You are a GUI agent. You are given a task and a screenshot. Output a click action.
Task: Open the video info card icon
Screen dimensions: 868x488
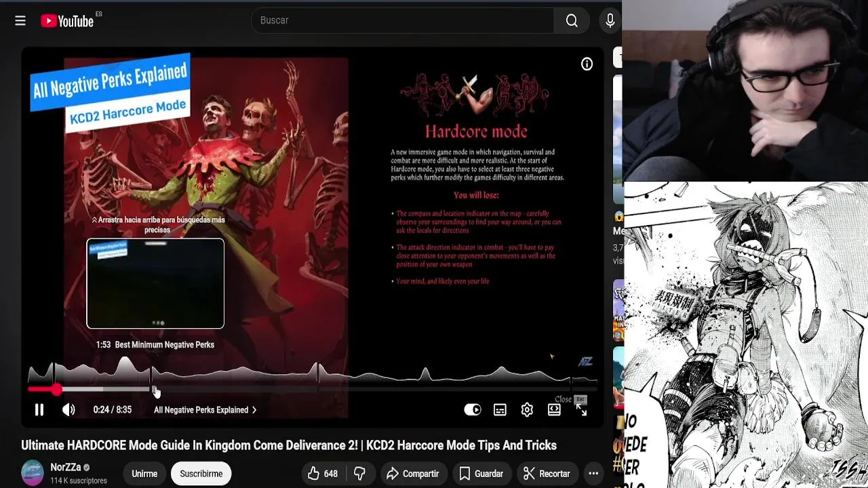click(x=587, y=64)
